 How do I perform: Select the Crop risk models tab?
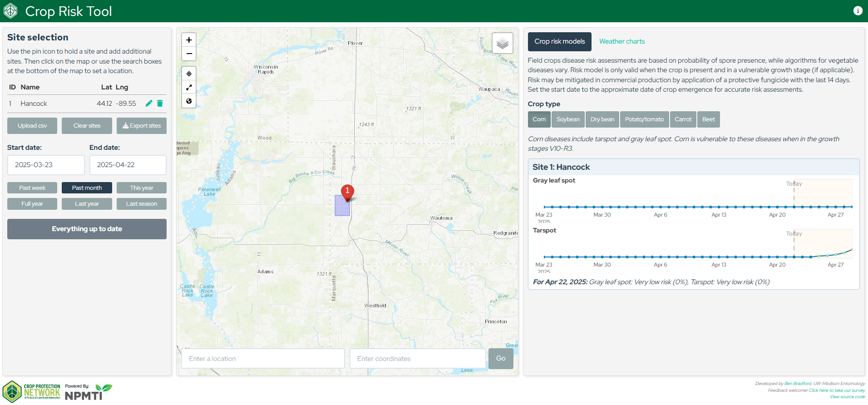coord(559,41)
